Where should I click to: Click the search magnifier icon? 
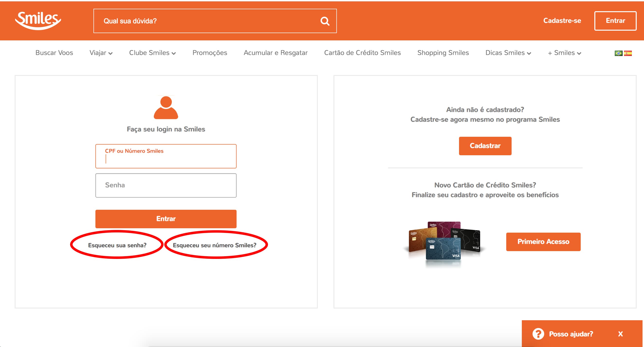coord(325,21)
